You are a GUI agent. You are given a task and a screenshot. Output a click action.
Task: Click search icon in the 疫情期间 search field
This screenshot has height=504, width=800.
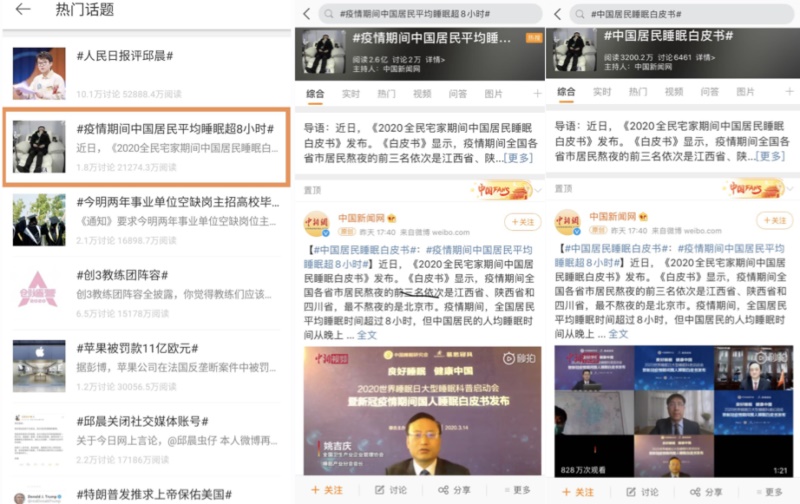coord(329,14)
